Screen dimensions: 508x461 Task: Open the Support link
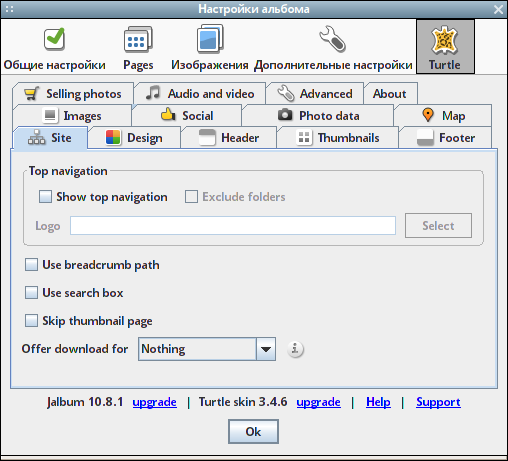[438, 402]
